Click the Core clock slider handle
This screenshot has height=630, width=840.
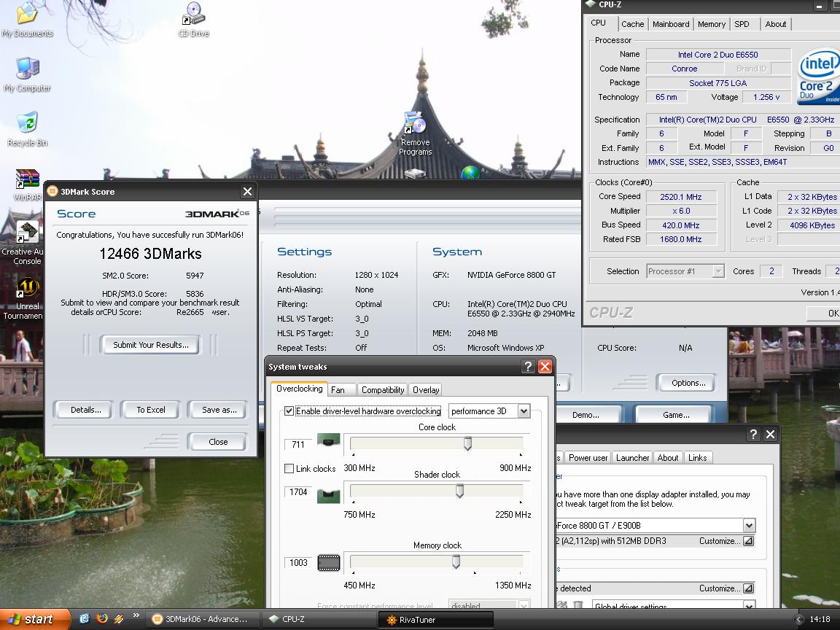click(x=467, y=443)
